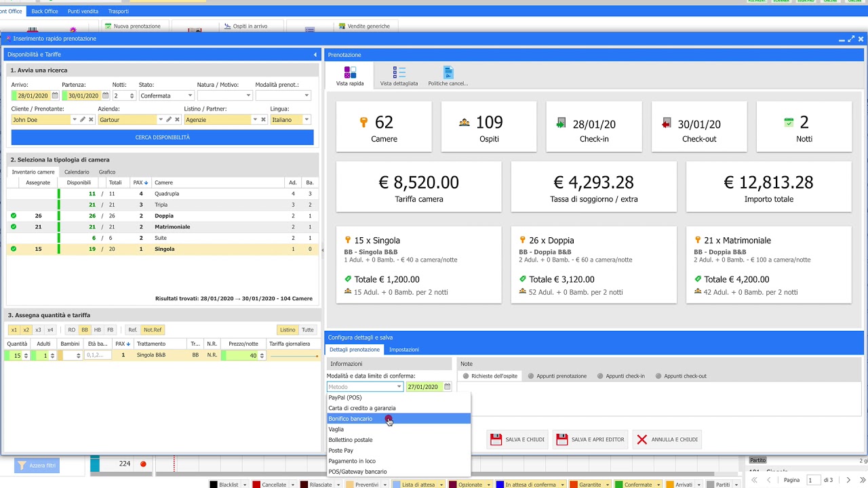Open the confirmation deadline calendar picker

[448, 386]
